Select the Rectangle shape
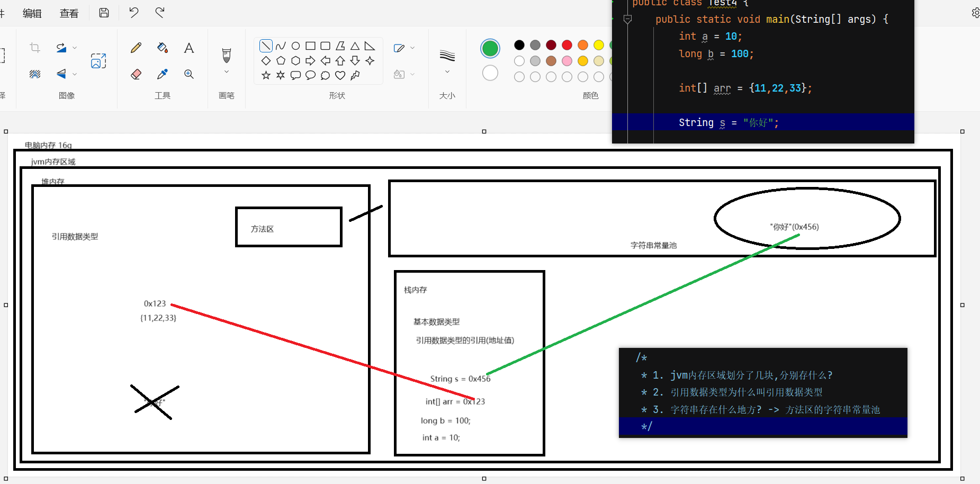 click(x=311, y=46)
